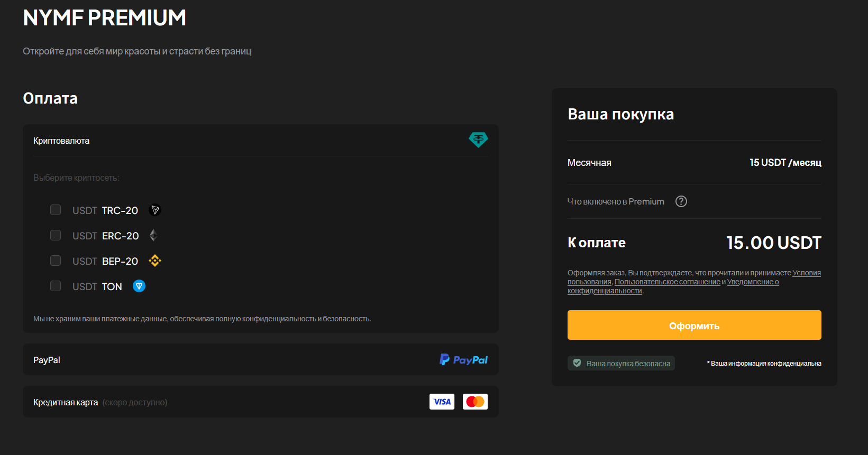Image resolution: width=868 pixels, height=455 pixels.
Task: Open the Условия пользования link
Action: (807, 273)
